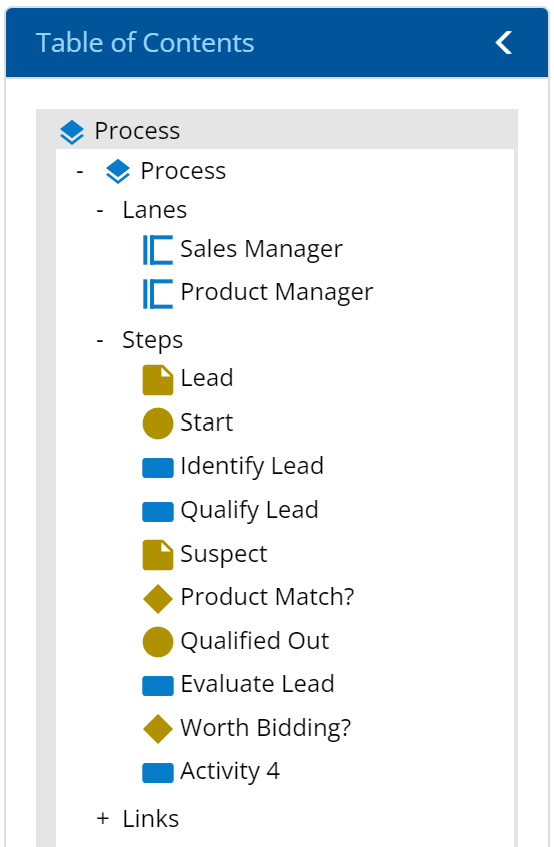The height and width of the screenshot is (847, 554).
Task: Click the Lead document icon
Action: click(x=158, y=380)
